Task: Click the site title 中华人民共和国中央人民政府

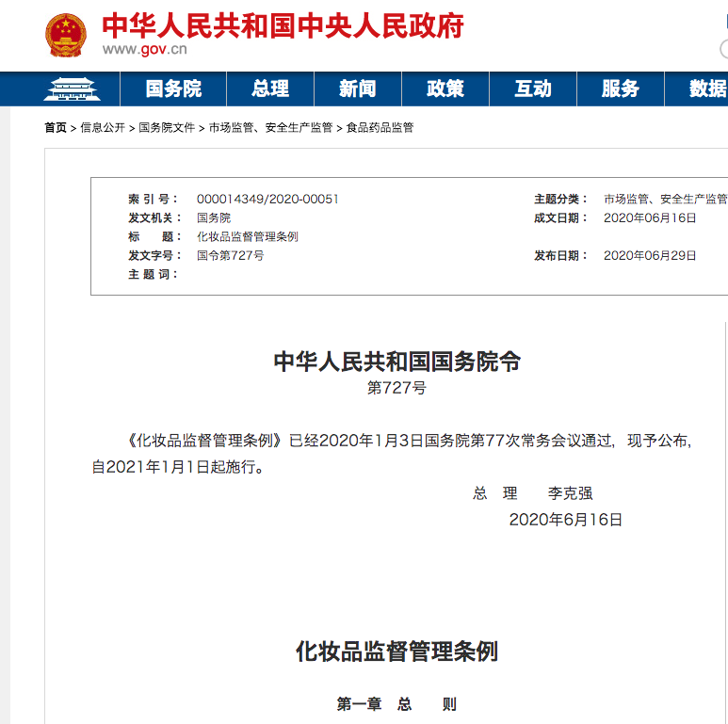Action: 283,26
